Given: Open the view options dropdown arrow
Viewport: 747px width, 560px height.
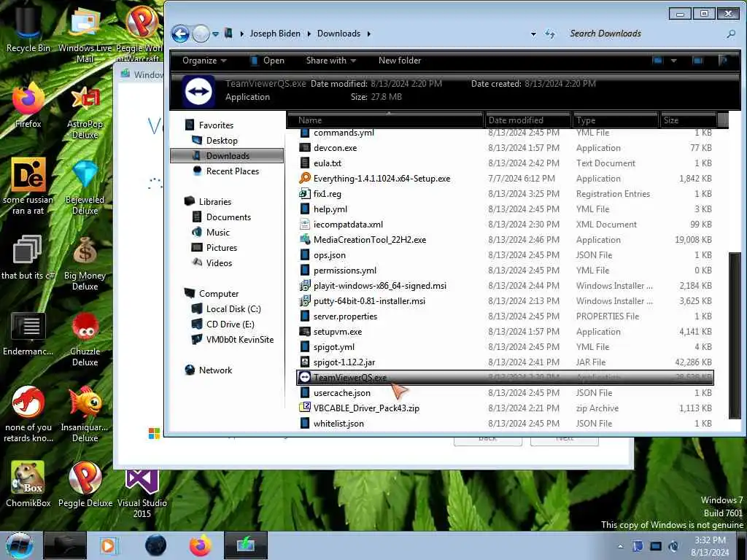Looking at the screenshot, I should tap(673, 61).
